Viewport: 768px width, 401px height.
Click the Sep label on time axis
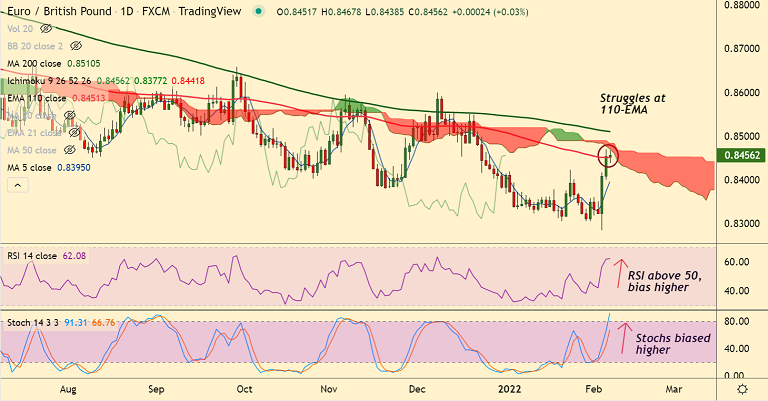click(156, 389)
